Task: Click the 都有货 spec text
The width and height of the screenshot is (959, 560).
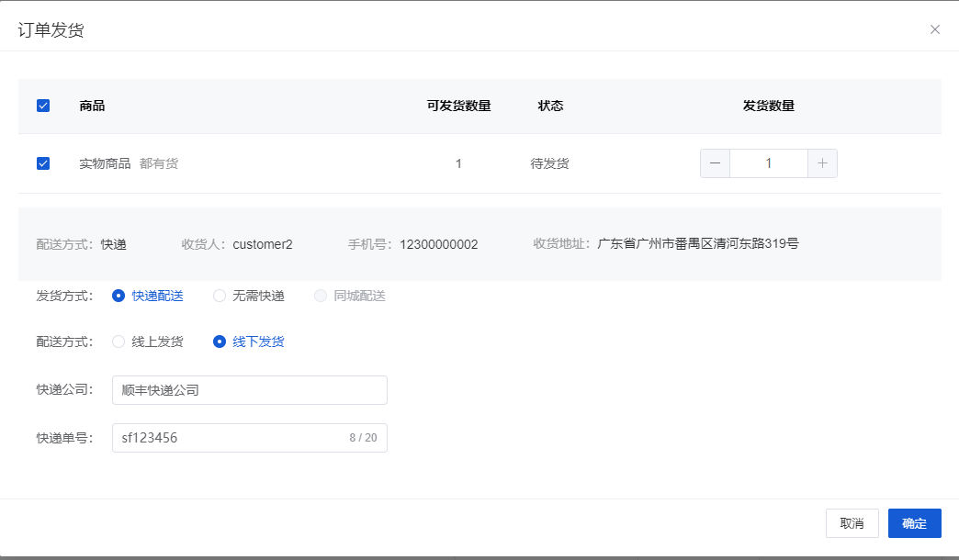Action: (159, 163)
